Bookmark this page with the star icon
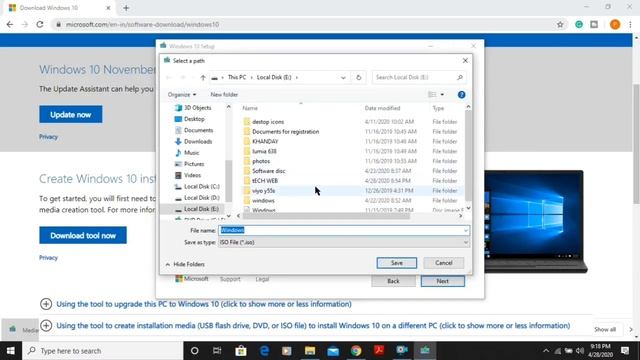Viewport: 640px width, 360px height. click(560, 24)
